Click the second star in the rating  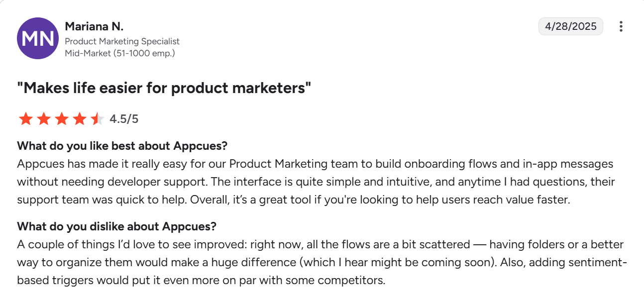44,118
